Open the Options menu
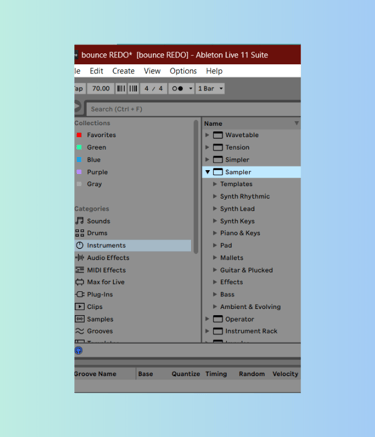Viewport: 375px width, 437px height. (183, 71)
